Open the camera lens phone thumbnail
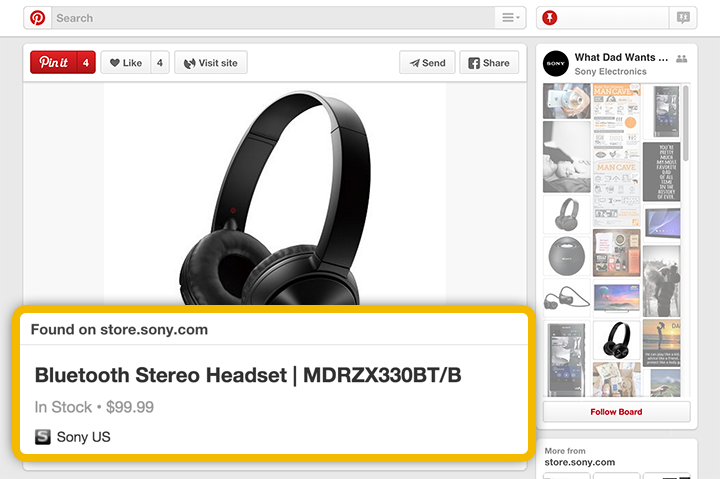 (567, 101)
